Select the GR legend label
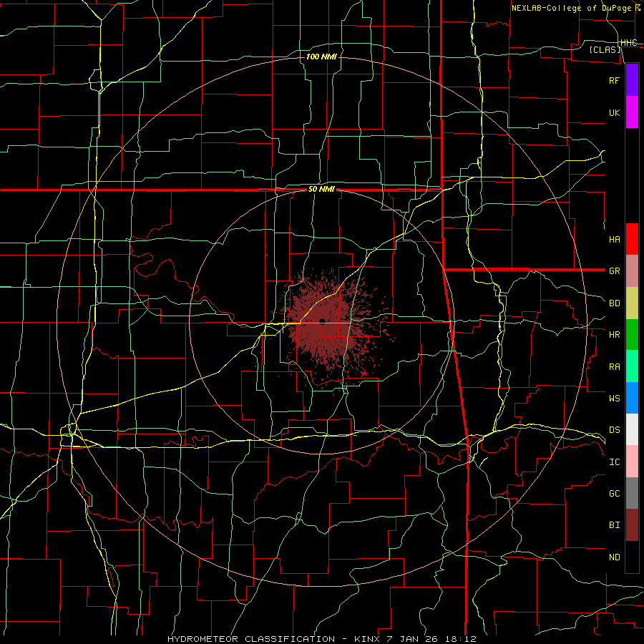Viewport: 644px width, 644px height. 614,271
